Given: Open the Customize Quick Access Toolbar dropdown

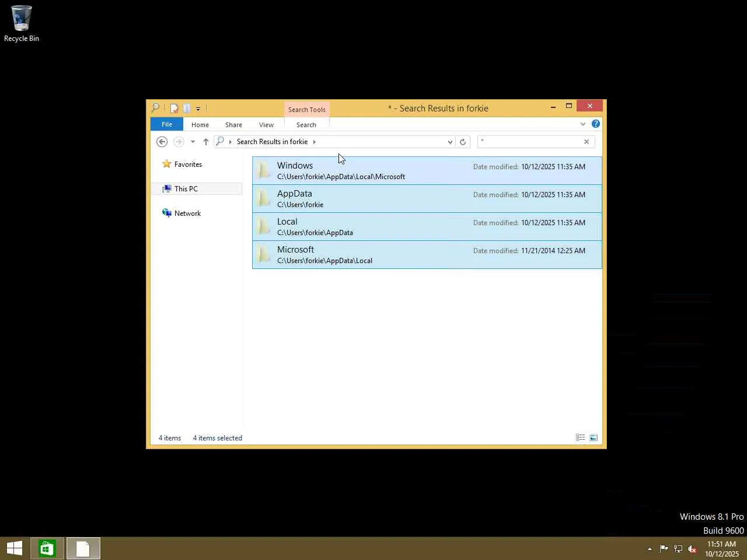Looking at the screenshot, I should click(x=198, y=108).
